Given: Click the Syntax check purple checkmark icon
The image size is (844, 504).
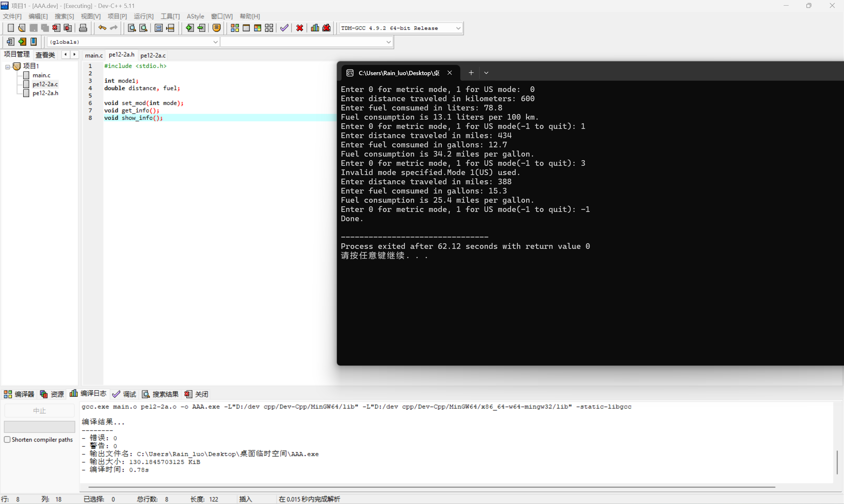Looking at the screenshot, I should tap(284, 28).
